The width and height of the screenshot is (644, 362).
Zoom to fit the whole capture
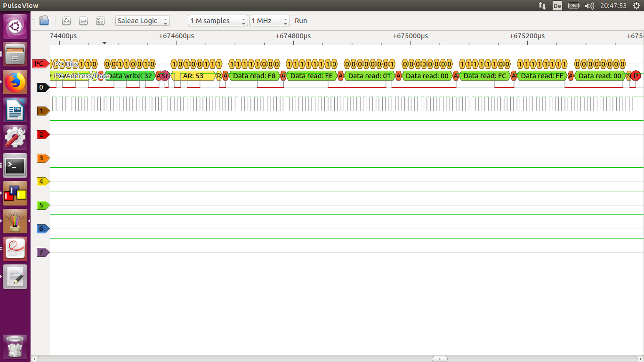click(100, 21)
